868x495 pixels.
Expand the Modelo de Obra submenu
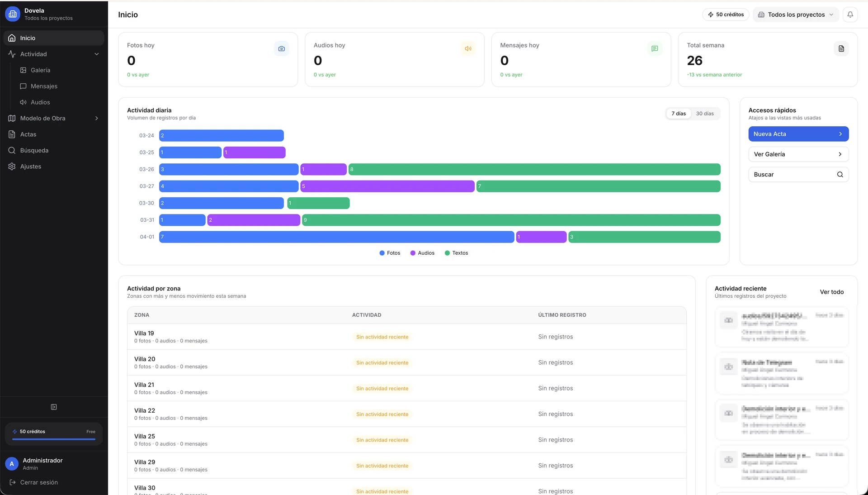point(96,119)
